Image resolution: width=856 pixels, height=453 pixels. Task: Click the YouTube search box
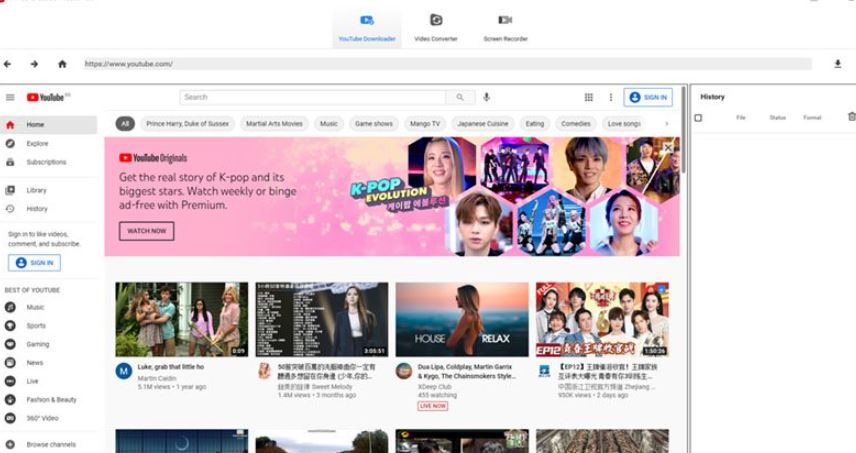click(312, 97)
